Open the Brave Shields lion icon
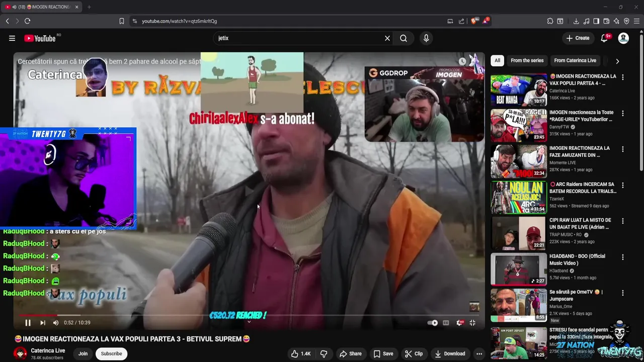 (x=474, y=21)
